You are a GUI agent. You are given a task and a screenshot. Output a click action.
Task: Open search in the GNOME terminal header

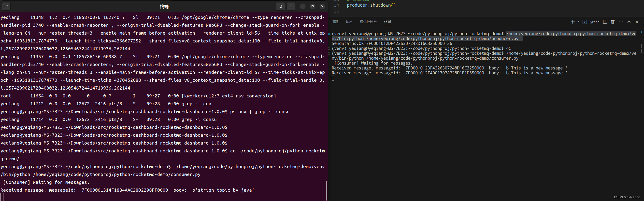281,6
